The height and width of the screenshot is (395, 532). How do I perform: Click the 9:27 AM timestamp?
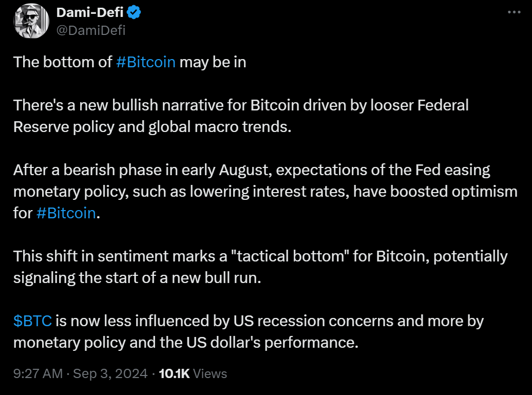click(38, 373)
